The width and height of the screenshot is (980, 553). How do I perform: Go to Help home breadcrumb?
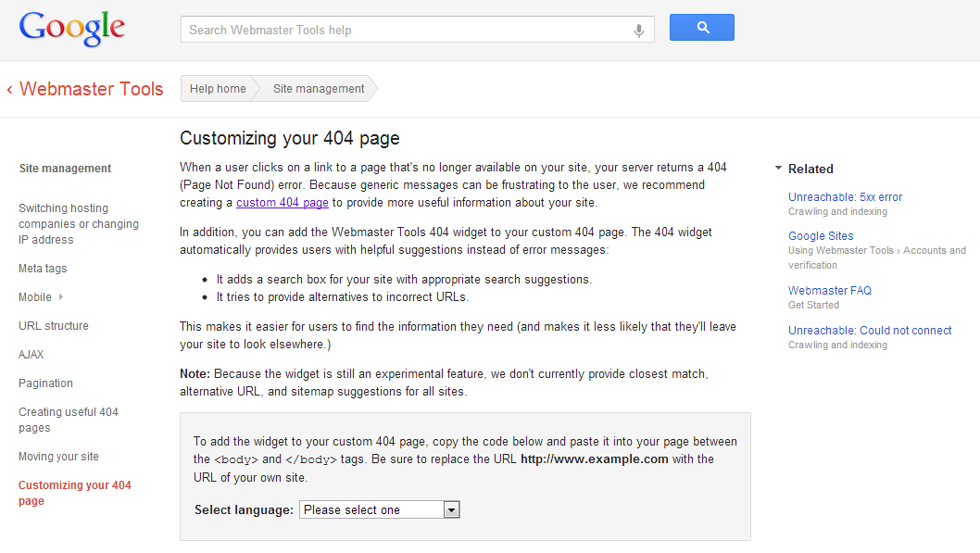(x=218, y=89)
